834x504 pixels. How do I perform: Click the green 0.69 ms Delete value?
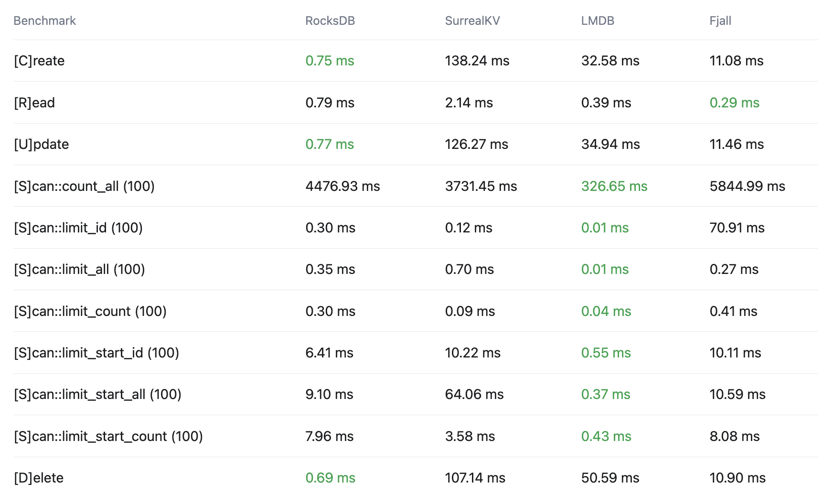click(331, 478)
